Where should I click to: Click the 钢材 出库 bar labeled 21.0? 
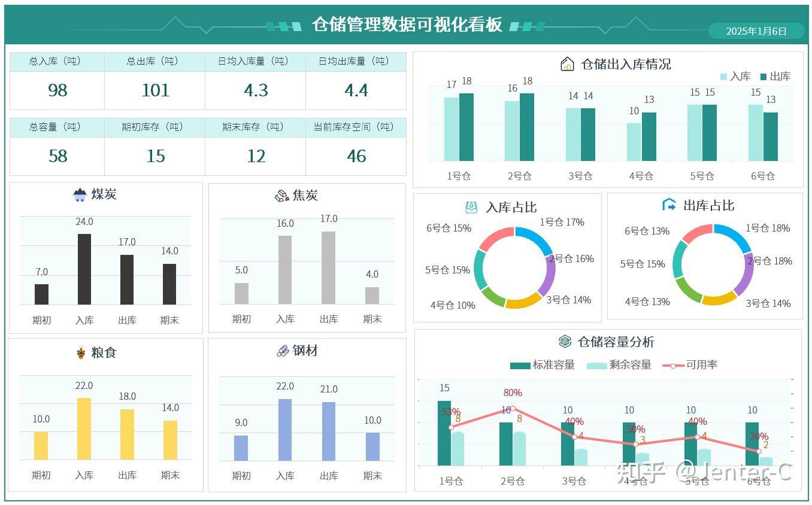(328, 431)
